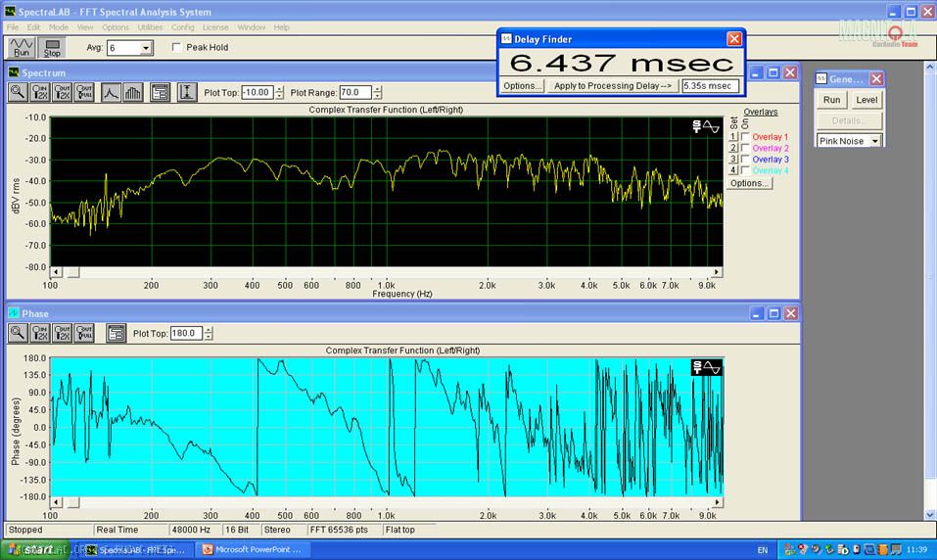Select bar graph plot style in Spectrum toolbar
Image resolution: width=937 pixels, height=560 pixels.
click(x=132, y=92)
